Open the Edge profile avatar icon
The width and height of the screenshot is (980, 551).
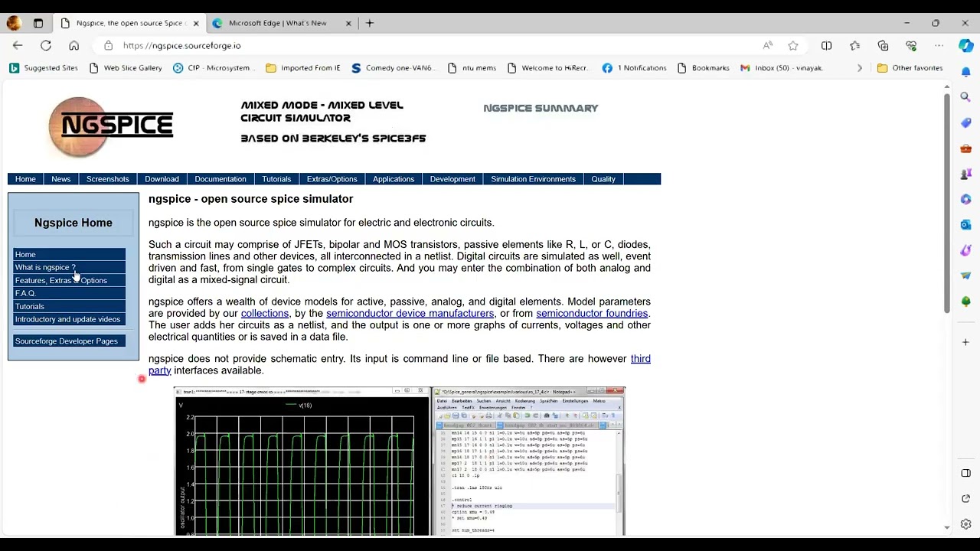(14, 23)
